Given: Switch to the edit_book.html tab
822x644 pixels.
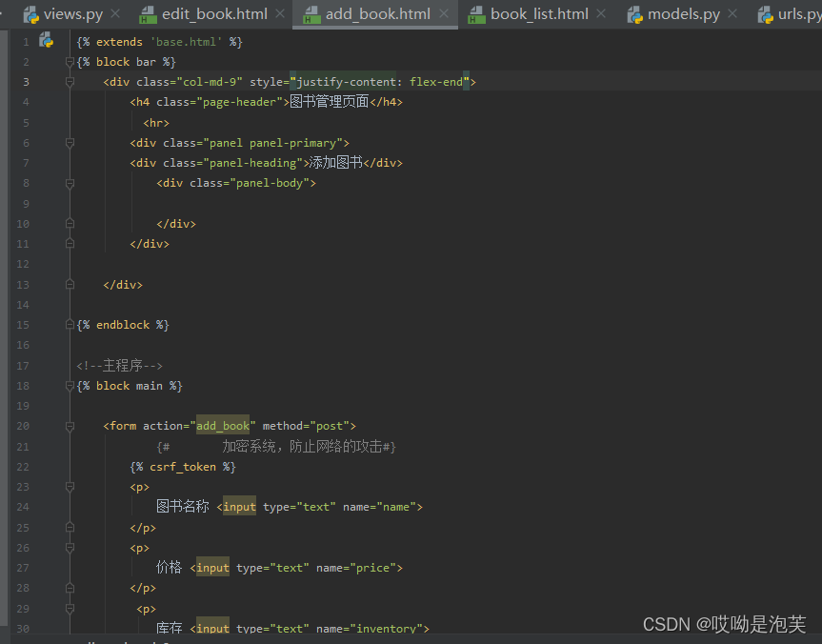Looking at the screenshot, I should 214,14.
